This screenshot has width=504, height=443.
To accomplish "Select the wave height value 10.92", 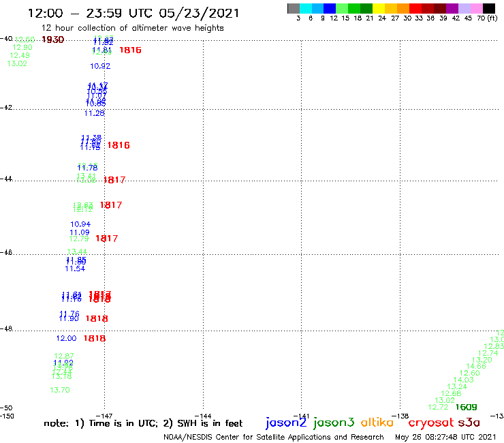I will 100,66.
